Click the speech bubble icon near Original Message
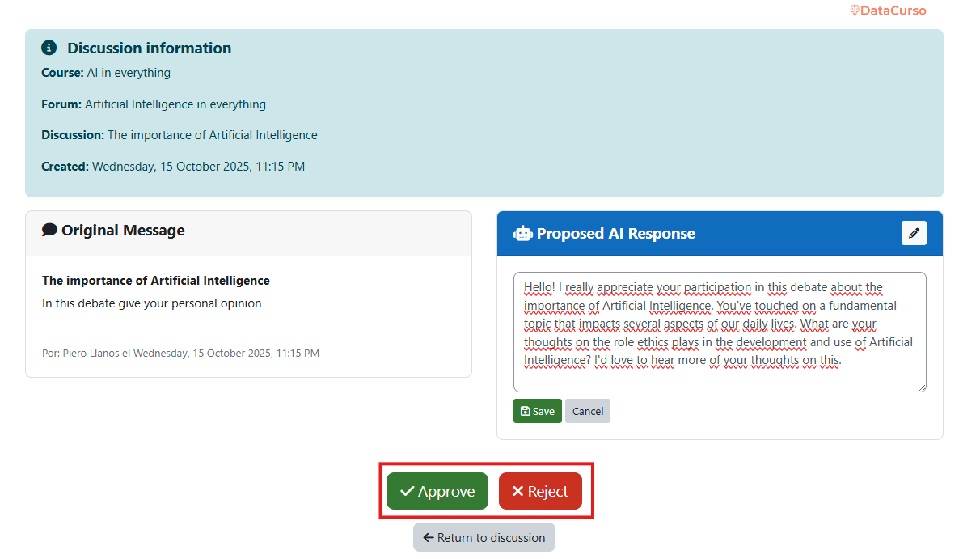The image size is (980, 559). click(49, 229)
